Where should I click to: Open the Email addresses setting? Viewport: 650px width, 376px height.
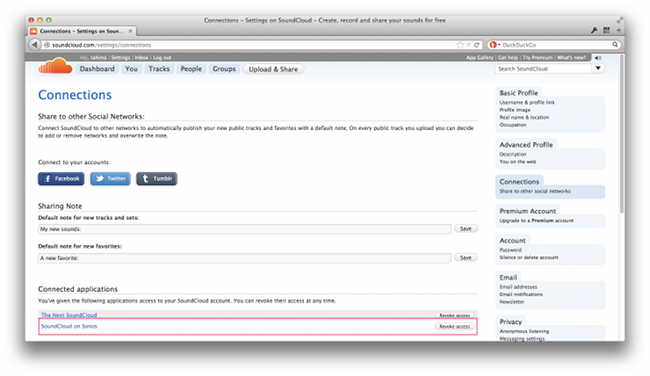[x=518, y=287]
